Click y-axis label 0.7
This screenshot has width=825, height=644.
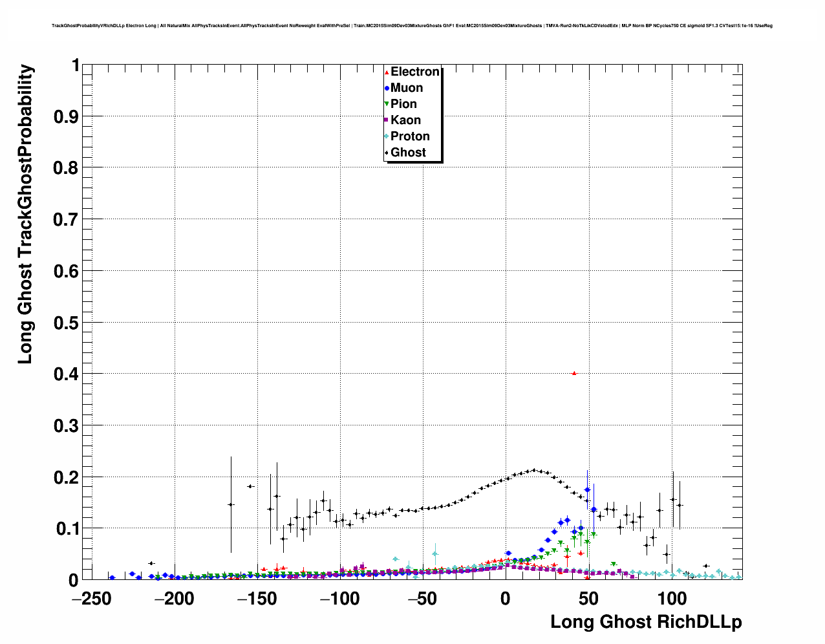(67, 219)
